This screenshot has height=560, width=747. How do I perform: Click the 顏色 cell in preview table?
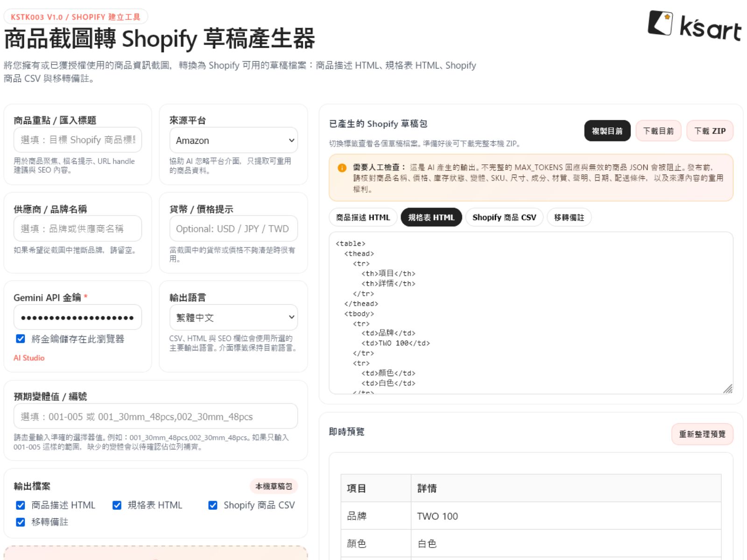pos(376,543)
